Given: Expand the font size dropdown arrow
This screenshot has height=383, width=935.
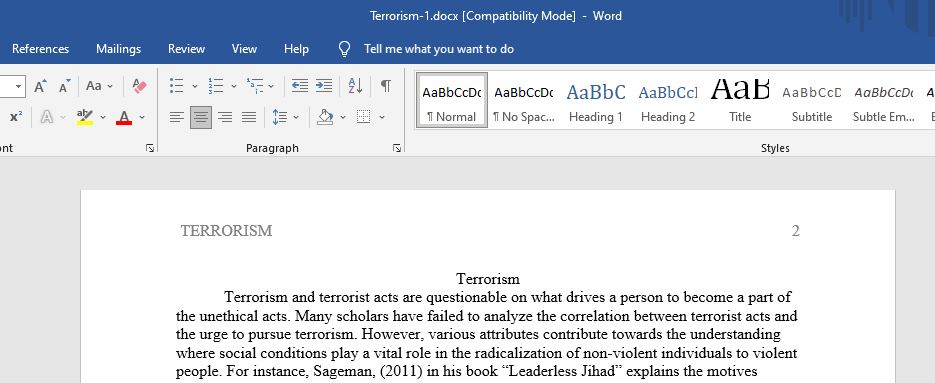Looking at the screenshot, I should click(18, 87).
